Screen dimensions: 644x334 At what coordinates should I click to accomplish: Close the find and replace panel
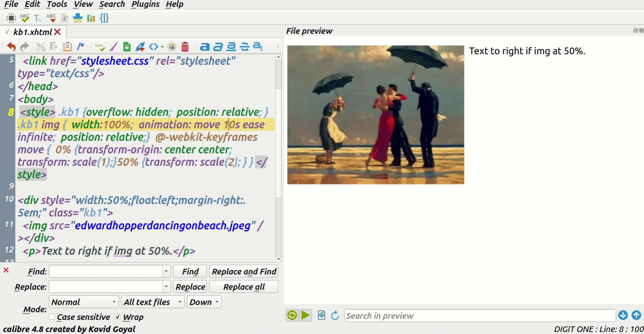pos(6,270)
